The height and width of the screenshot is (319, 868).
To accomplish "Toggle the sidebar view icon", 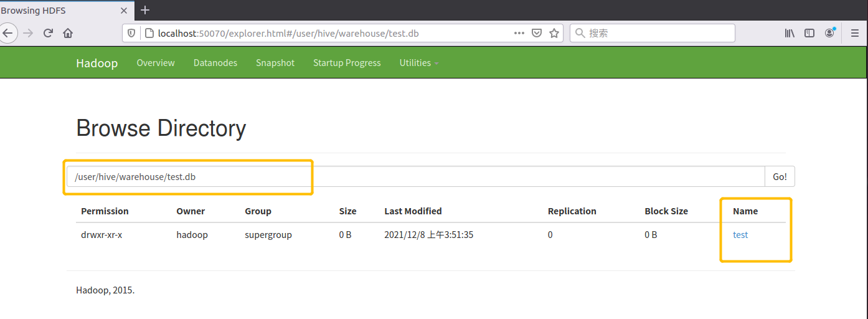I will (x=809, y=33).
